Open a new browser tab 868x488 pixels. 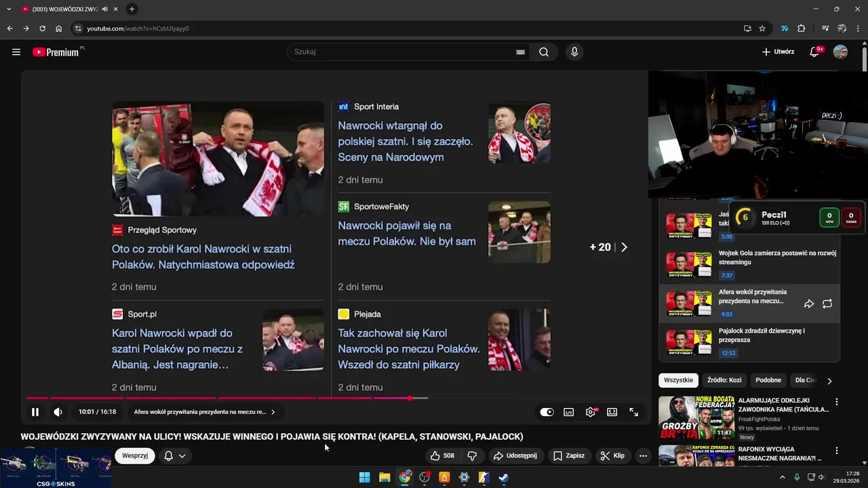pos(132,9)
